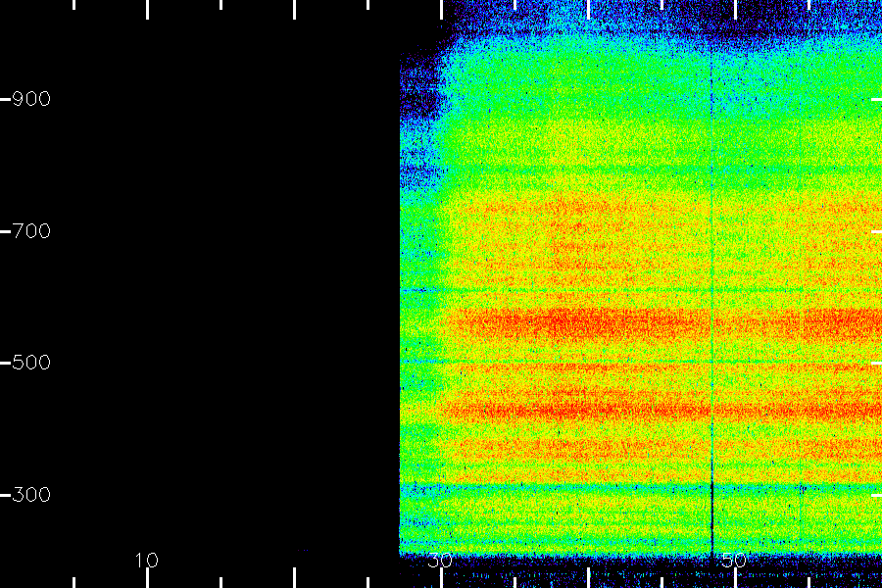Click the 10 x-axis label
This screenshot has width=882, height=588.
point(147,560)
